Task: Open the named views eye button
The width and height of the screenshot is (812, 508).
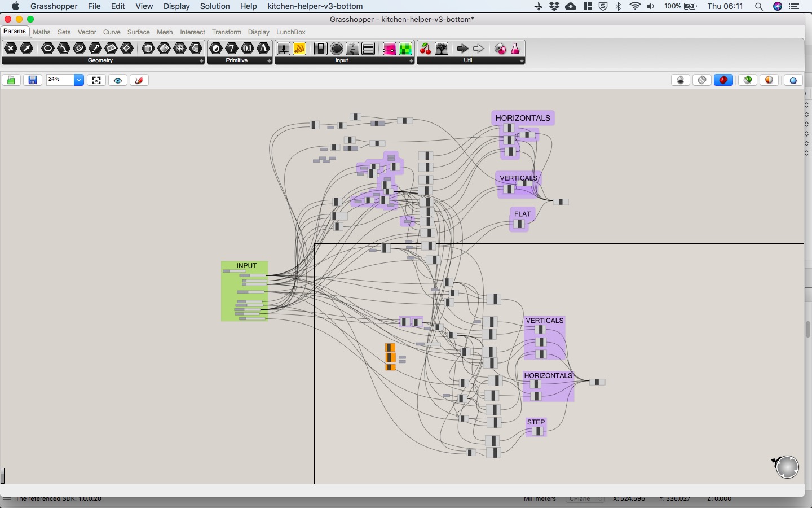Action: 118,80
